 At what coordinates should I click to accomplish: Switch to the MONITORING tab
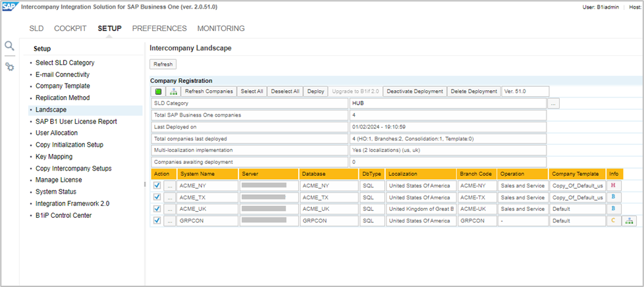point(221,28)
